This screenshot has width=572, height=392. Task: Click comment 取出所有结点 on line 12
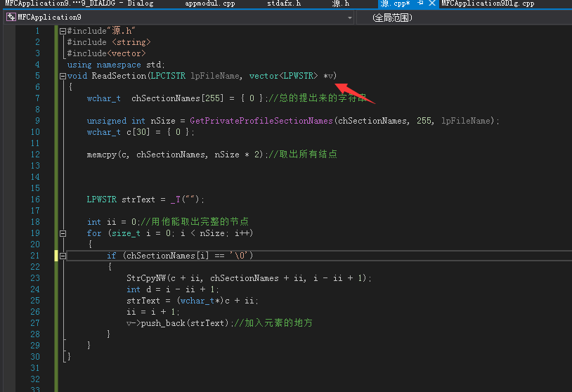coord(303,155)
